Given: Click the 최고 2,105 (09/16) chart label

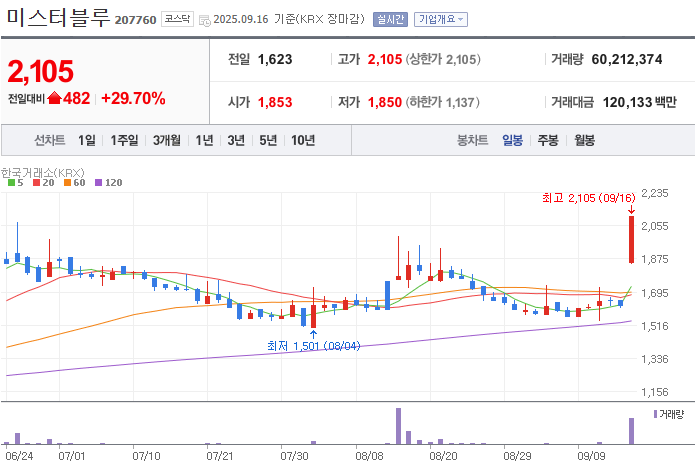Looking at the screenshot, I should click(589, 198).
